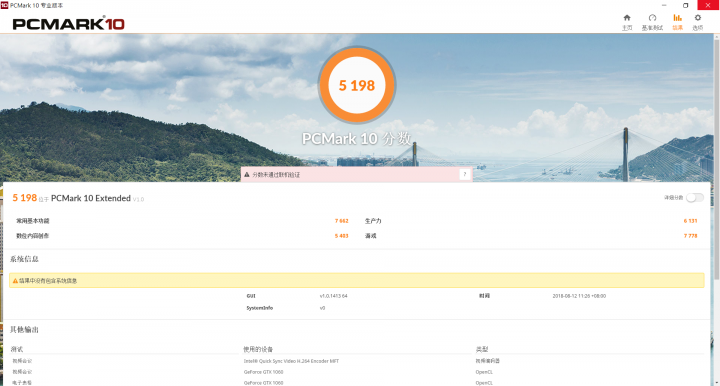Click the warning triangle in yellow bar
The height and width of the screenshot is (386, 720).
point(15,280)
